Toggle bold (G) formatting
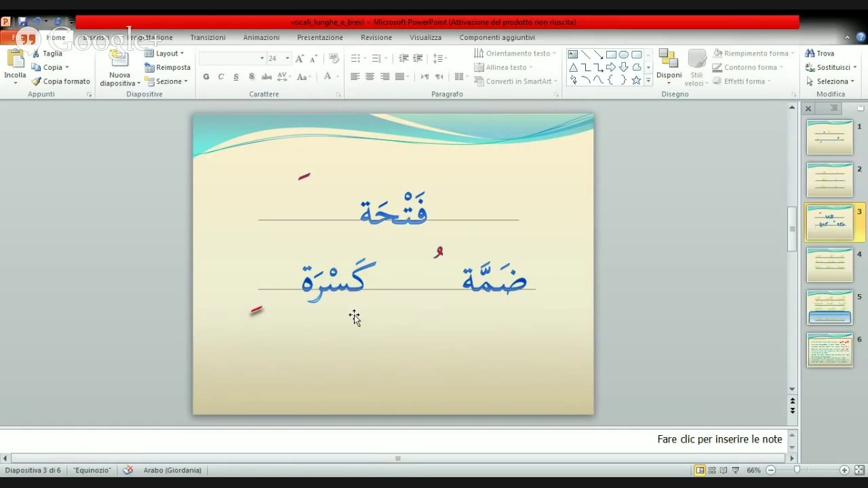The width and height of the screenshot is (868, 488). click(x=206, y=77)
